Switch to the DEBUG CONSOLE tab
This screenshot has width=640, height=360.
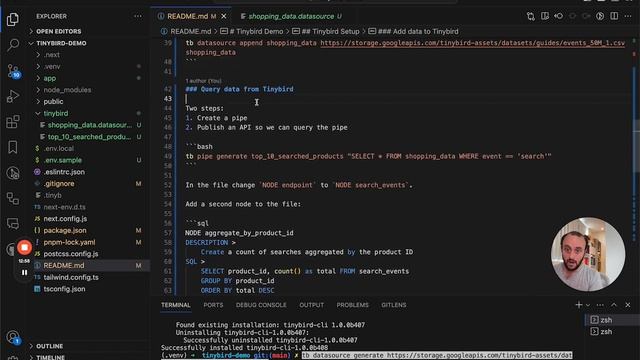(261, 305)
